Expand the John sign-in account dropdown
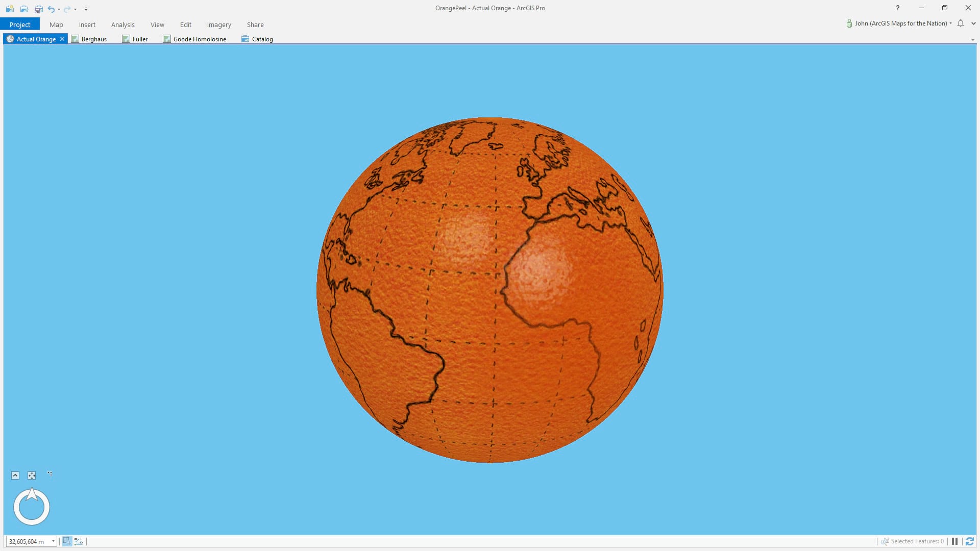This screenshot has width=980, height=551. (x=950, y=23)
